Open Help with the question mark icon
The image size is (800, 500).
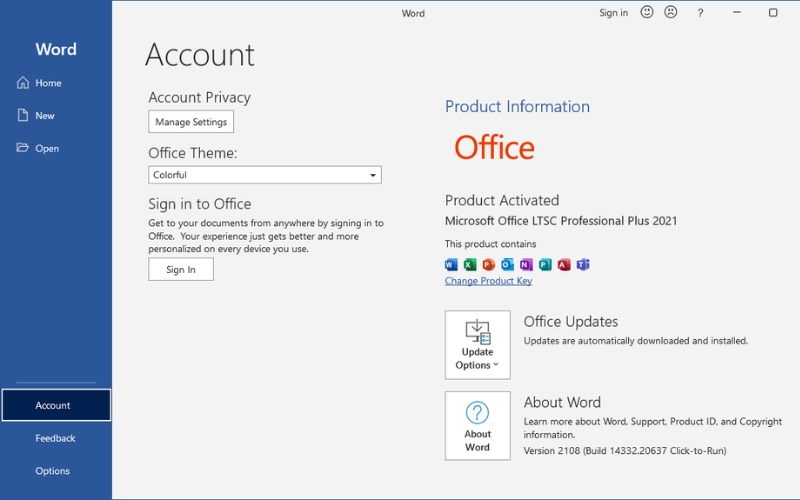700,13
